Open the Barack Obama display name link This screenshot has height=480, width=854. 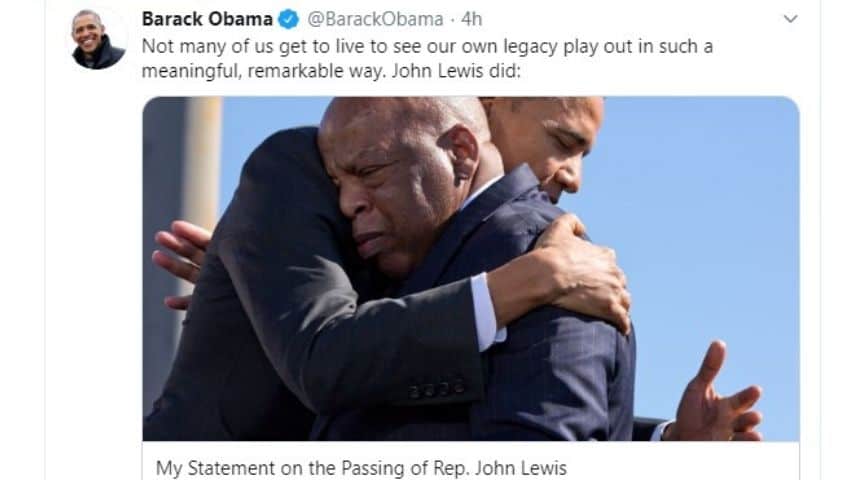click(207, 19)
